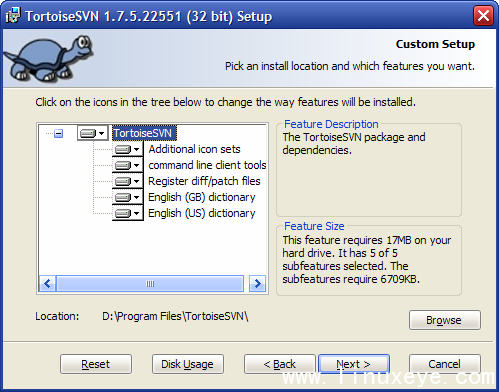
Task: Cancel the TortoiseSVN setup
Action: coord(445,364)
